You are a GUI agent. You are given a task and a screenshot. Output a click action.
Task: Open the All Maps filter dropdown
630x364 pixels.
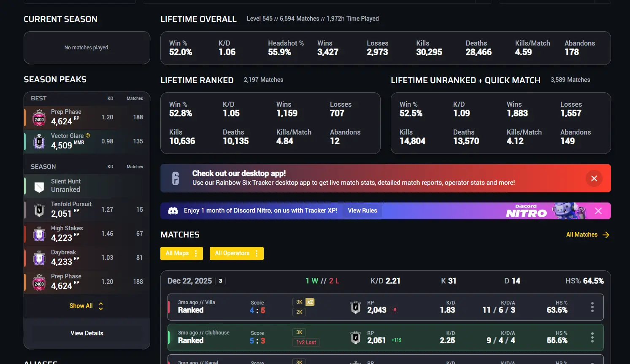(x=181, y=253)
